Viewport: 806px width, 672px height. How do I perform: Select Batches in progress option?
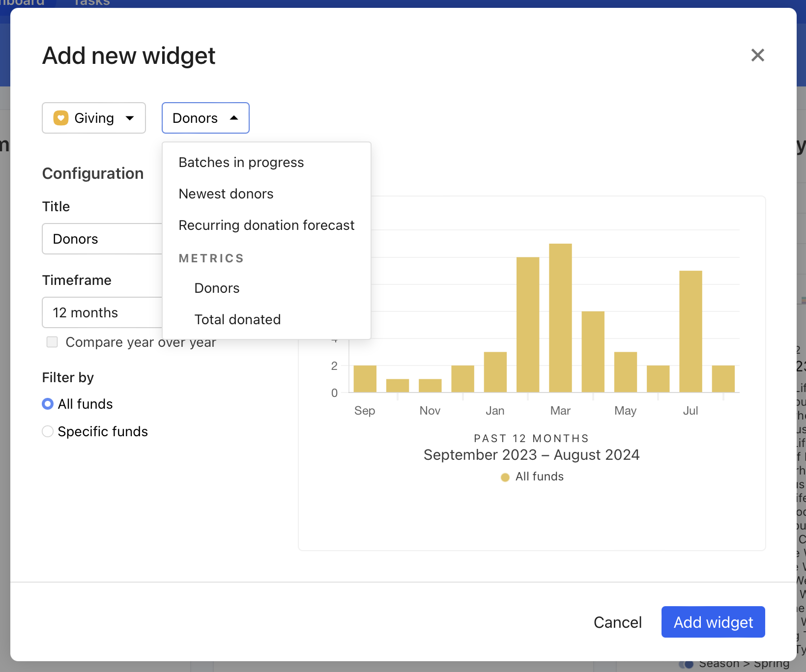pyautogui.click(x=241, y=163)
